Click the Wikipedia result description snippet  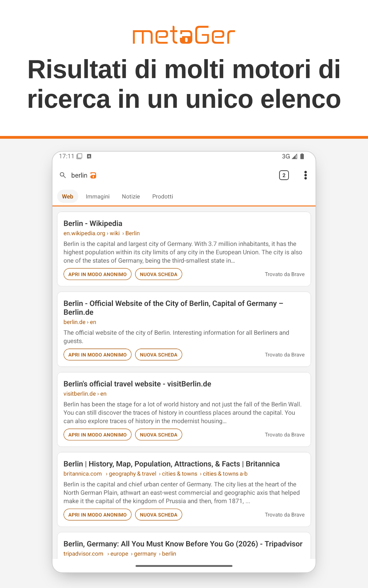click(183, 252)
